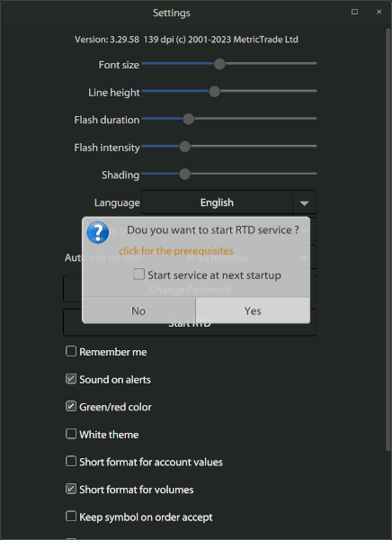
Task: Enable Start service at next startup
Action: click(x=139, y=274)
